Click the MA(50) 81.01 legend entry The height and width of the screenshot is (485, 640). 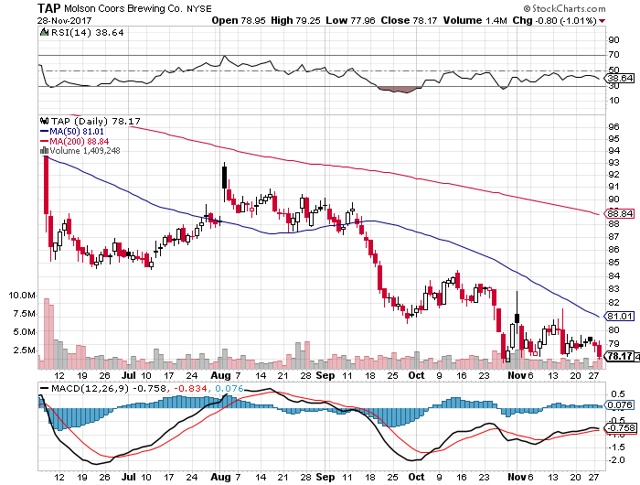tap(72, 131)
